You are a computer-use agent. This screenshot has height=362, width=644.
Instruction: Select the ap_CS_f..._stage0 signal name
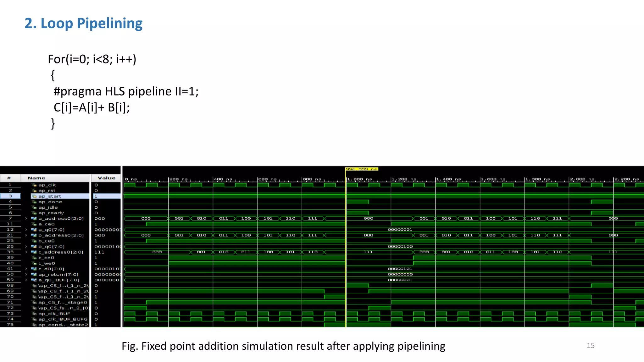click(63, 302)
